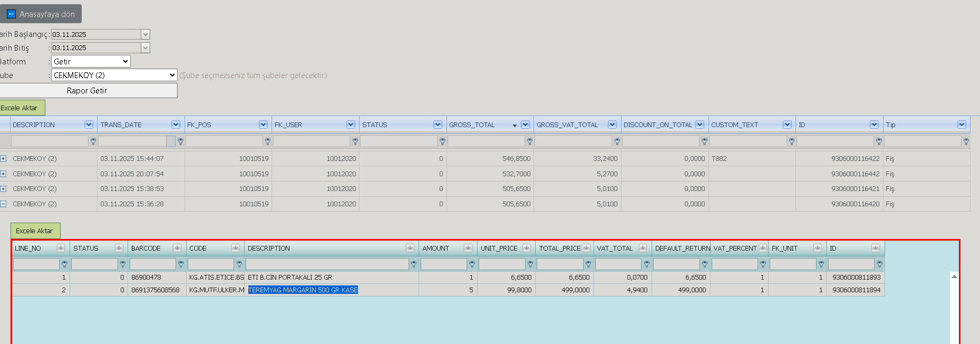Viewport: 980px width, 344px height.
Task: Open the Tip column menu arrow
Action: pos(962,125)
